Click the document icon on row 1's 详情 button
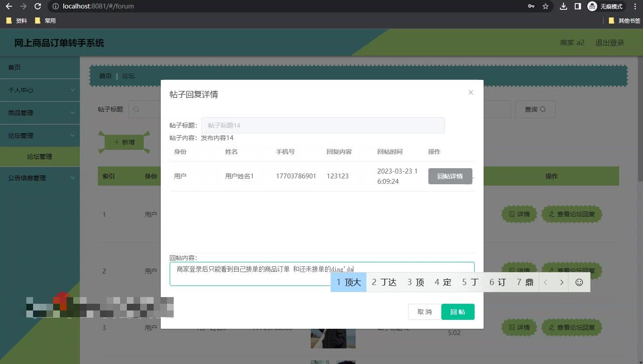Screen dimensions: 643x364 [512, 214]
